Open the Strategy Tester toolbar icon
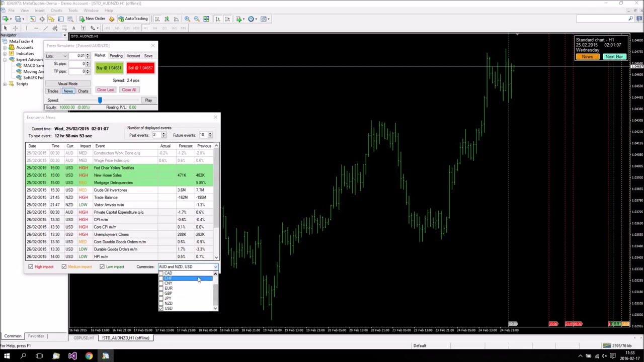Viewport: 644px width, 362px height. tap(70, 19)
